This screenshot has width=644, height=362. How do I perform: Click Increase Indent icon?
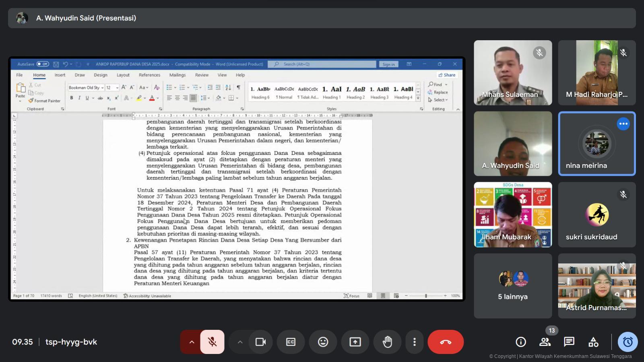coord(218,87)
